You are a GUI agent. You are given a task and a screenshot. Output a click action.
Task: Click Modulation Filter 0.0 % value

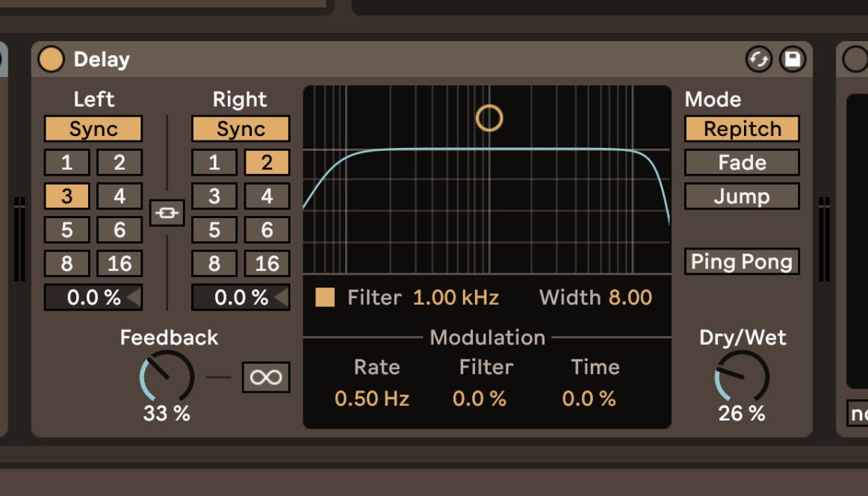click(480, 399)
